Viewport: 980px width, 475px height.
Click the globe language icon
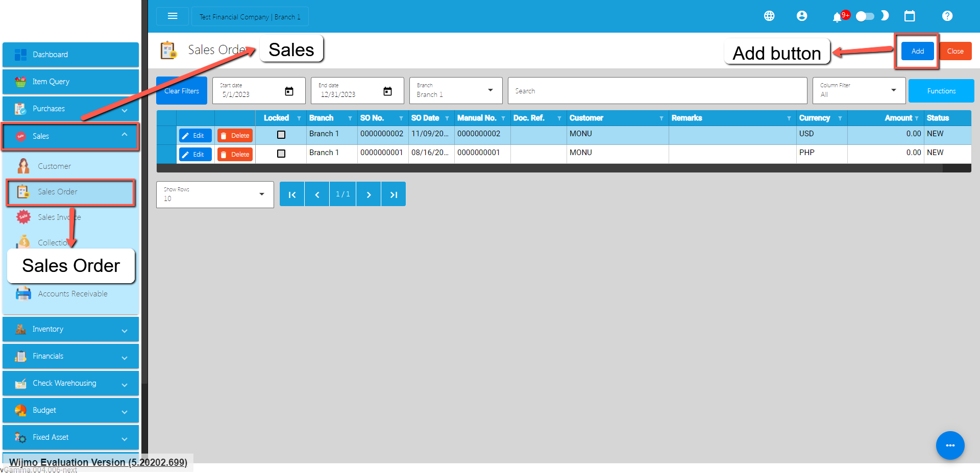(x=769, y=16)
